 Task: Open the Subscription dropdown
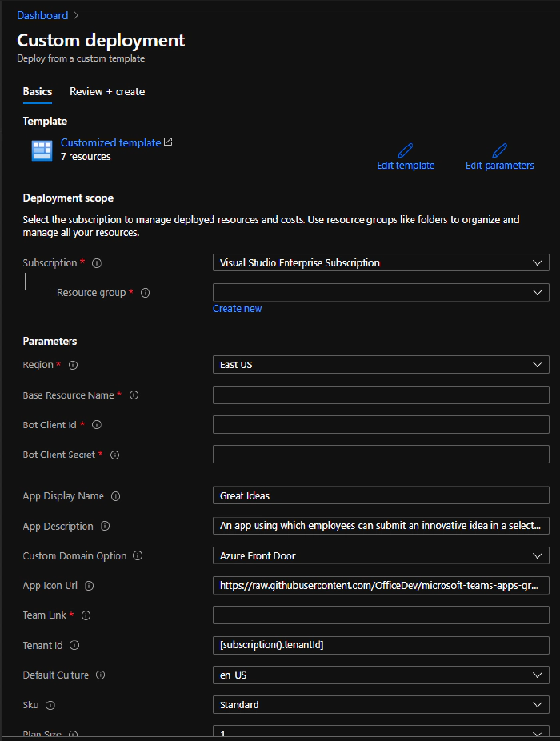tap(381, 262)
